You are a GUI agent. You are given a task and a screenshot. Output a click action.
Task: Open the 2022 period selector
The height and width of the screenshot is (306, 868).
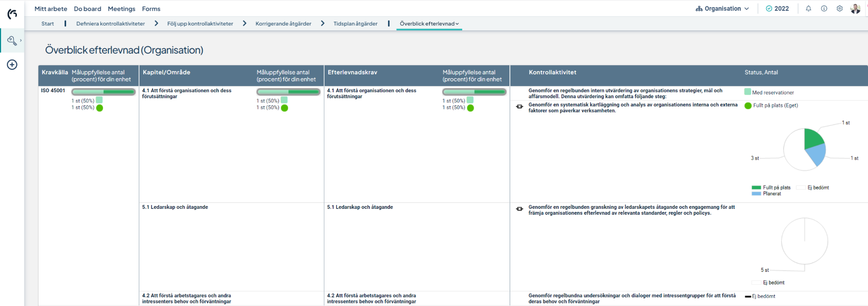coord(777,9)
